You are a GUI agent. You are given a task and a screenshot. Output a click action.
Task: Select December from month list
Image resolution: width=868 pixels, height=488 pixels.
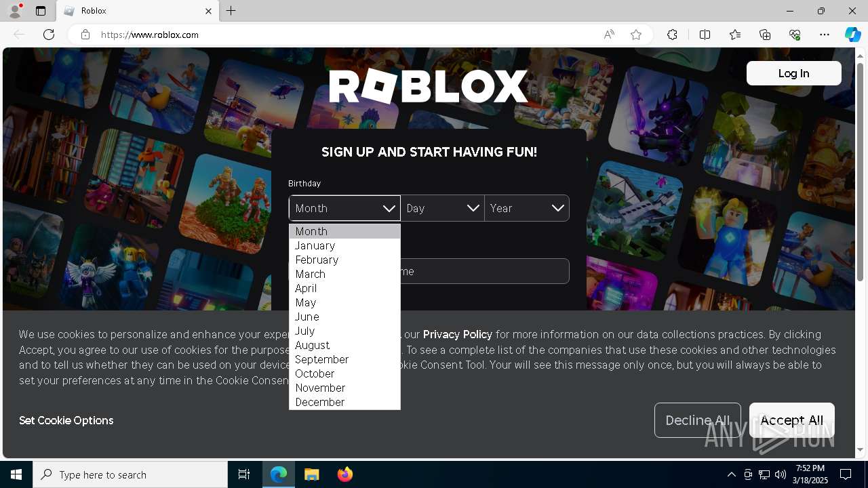pos(344,402)
